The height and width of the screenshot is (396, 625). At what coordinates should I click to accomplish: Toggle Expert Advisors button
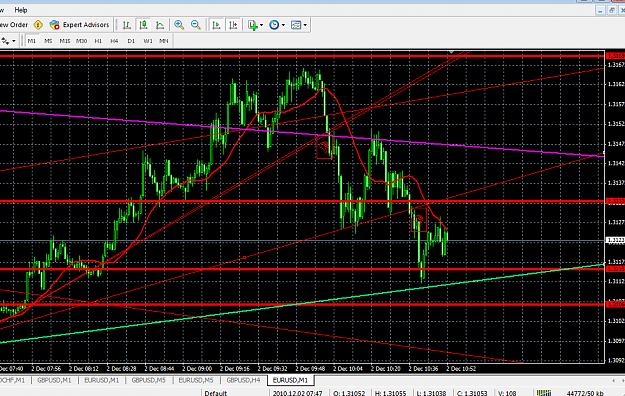79,25
